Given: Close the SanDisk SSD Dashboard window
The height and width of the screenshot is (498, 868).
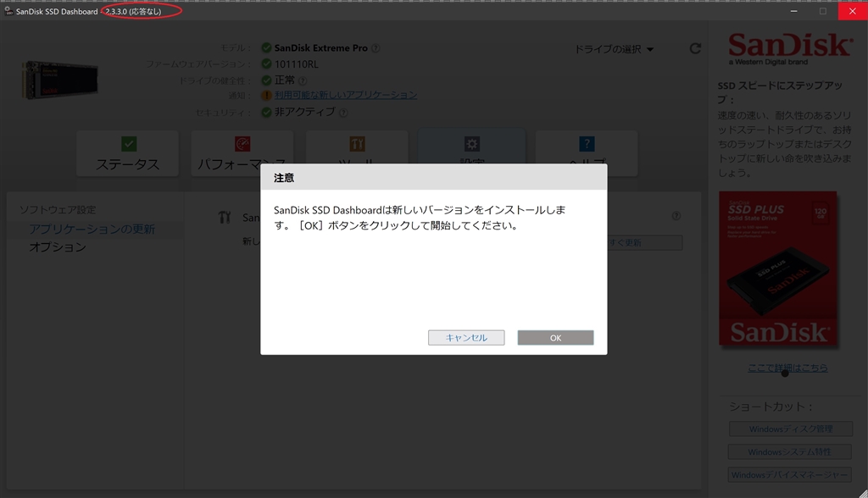Looking at the screenshot, I should click(x=853, y=11).
